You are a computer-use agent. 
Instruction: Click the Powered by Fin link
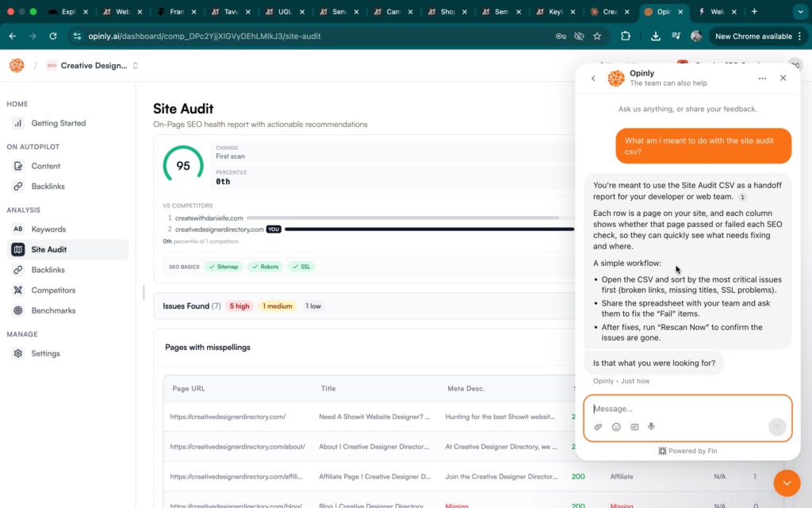[x=688, y=451]
